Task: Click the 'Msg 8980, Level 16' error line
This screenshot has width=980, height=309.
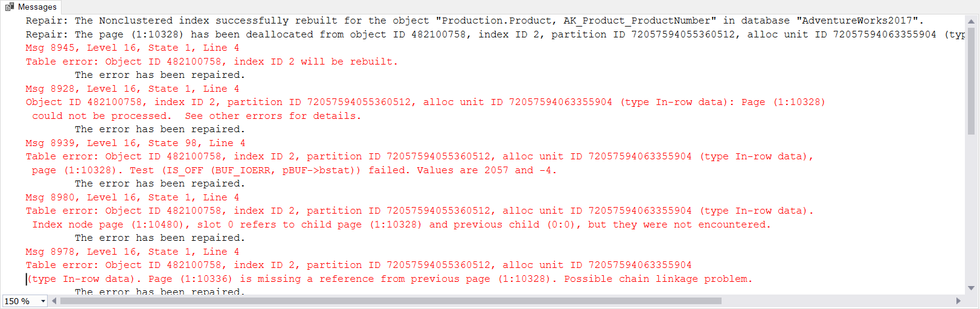Action: [x=132, y=197]
